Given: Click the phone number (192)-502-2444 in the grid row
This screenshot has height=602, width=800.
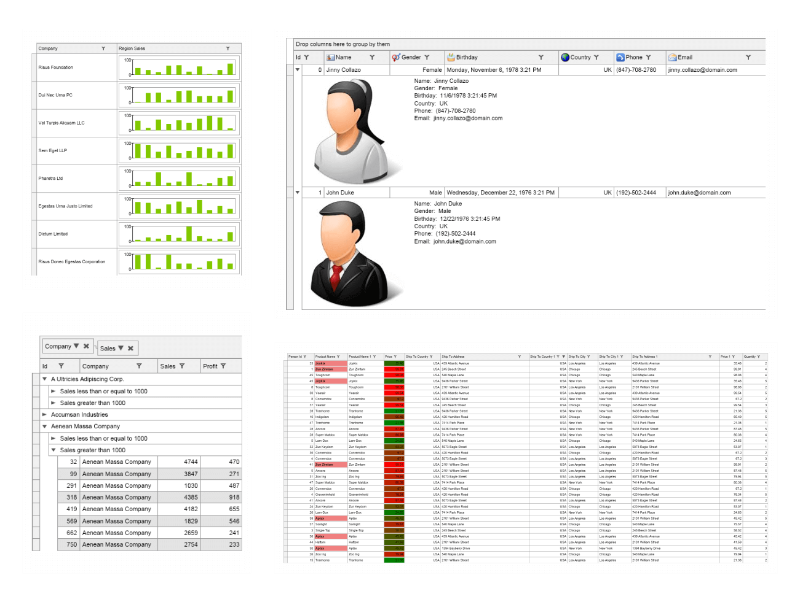Looking at the screenshot, I should (x=636, y=193).
